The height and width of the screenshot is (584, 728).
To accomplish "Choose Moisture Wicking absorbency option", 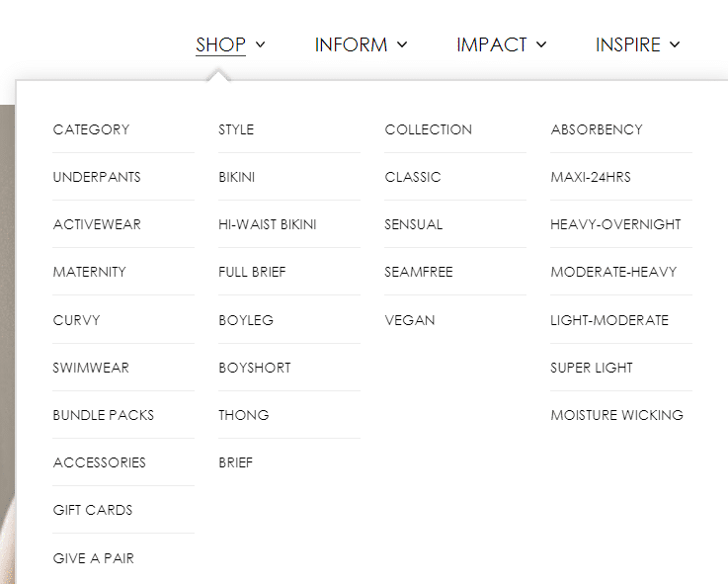I will [x=616, y=415].
